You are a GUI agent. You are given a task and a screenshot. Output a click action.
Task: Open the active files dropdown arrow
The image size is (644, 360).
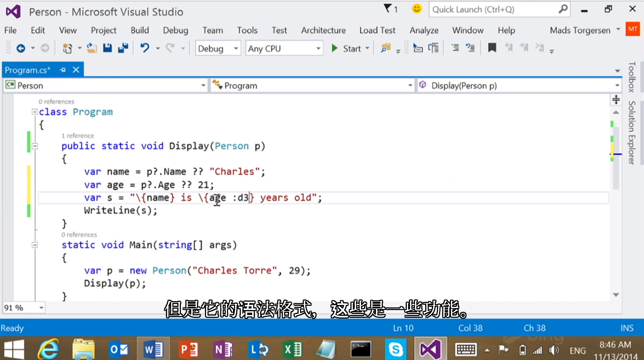[617, 71]
